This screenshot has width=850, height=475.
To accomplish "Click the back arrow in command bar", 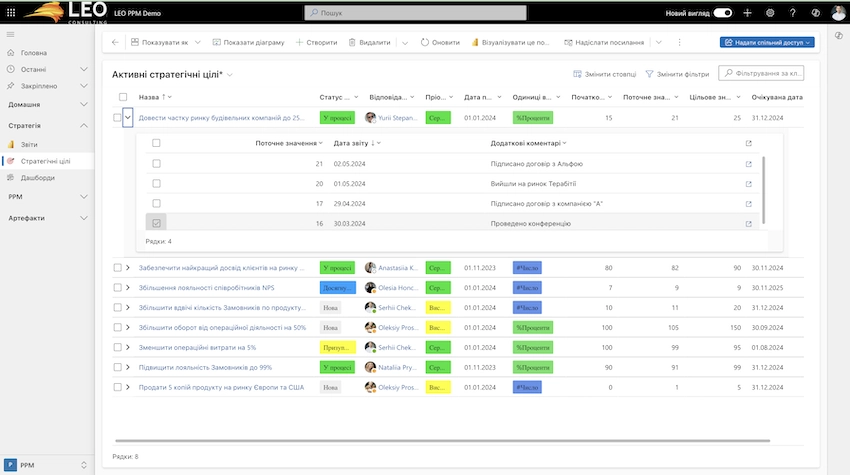I will pyautogui.click(x=115, y=43).
